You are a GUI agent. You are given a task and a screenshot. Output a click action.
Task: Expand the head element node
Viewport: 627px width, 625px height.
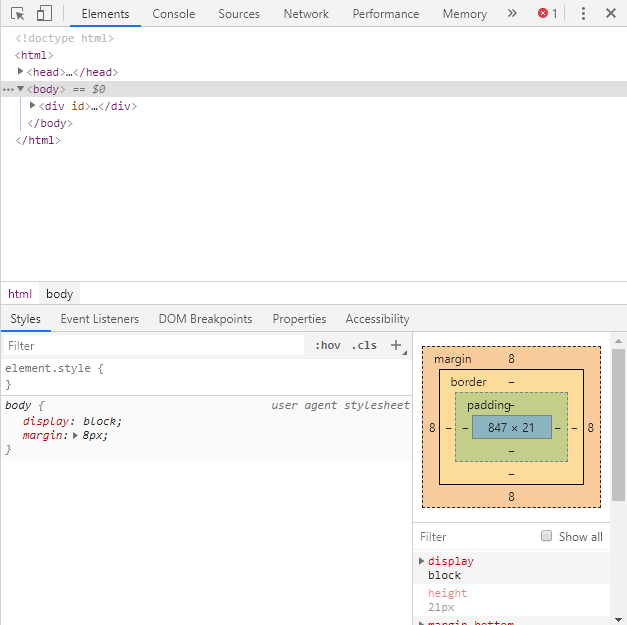point(20,72)
